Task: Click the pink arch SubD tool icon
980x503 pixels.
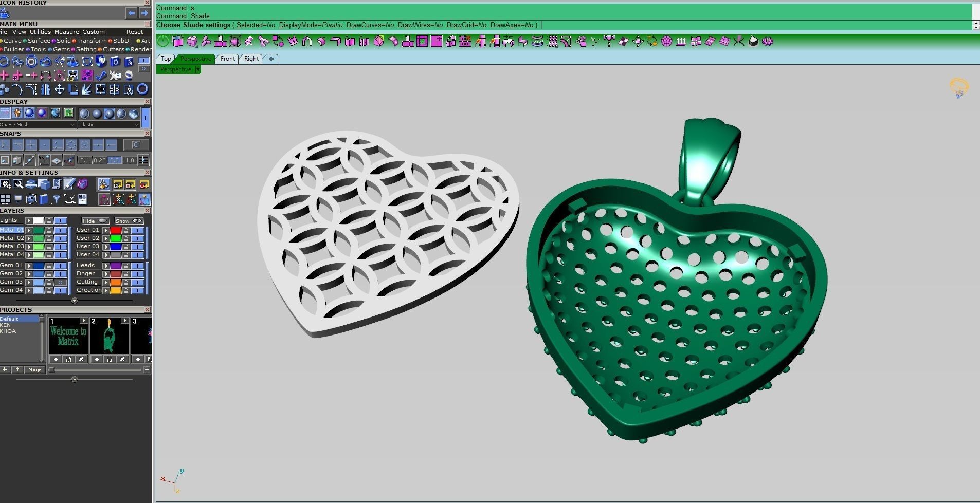Action: pos(307,41)
